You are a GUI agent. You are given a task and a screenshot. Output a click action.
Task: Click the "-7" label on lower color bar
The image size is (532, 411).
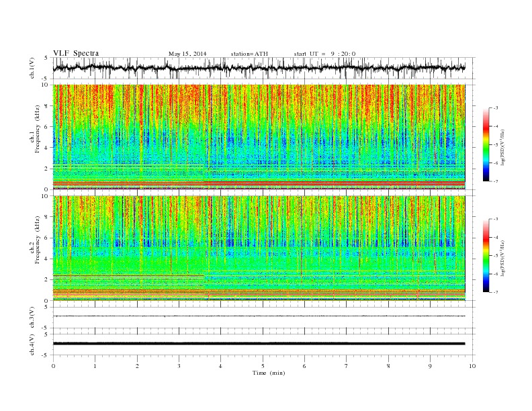496,292
